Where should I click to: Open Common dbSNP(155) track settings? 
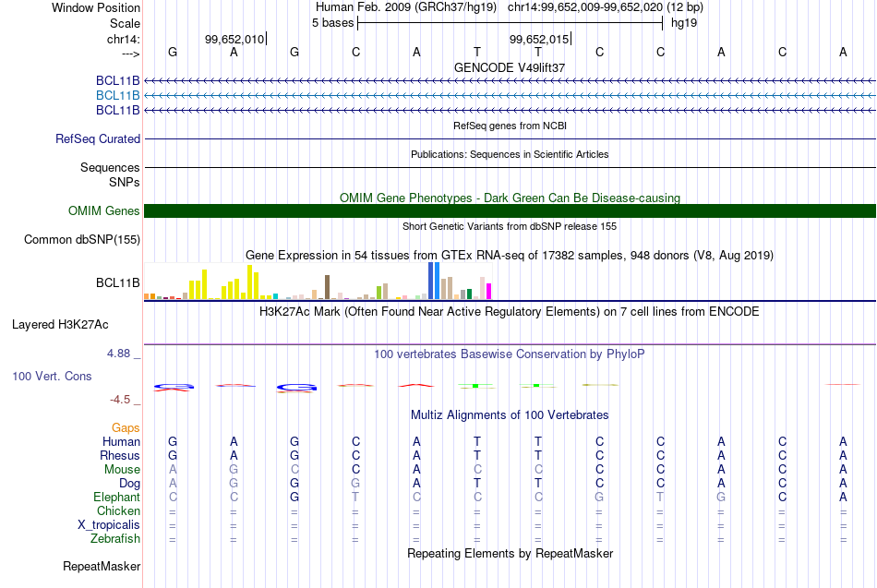point(82,239)
